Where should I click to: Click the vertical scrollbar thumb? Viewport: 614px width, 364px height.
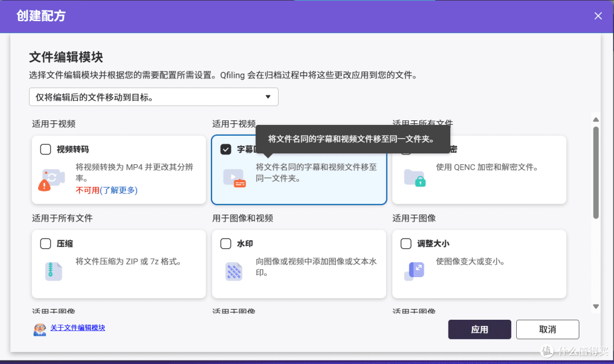coord(596,173)
